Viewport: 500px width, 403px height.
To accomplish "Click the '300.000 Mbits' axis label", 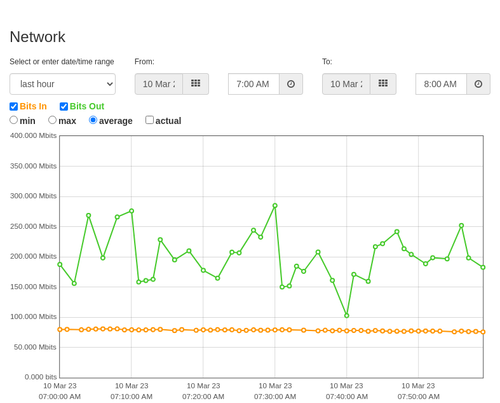I will pos(33,196).
